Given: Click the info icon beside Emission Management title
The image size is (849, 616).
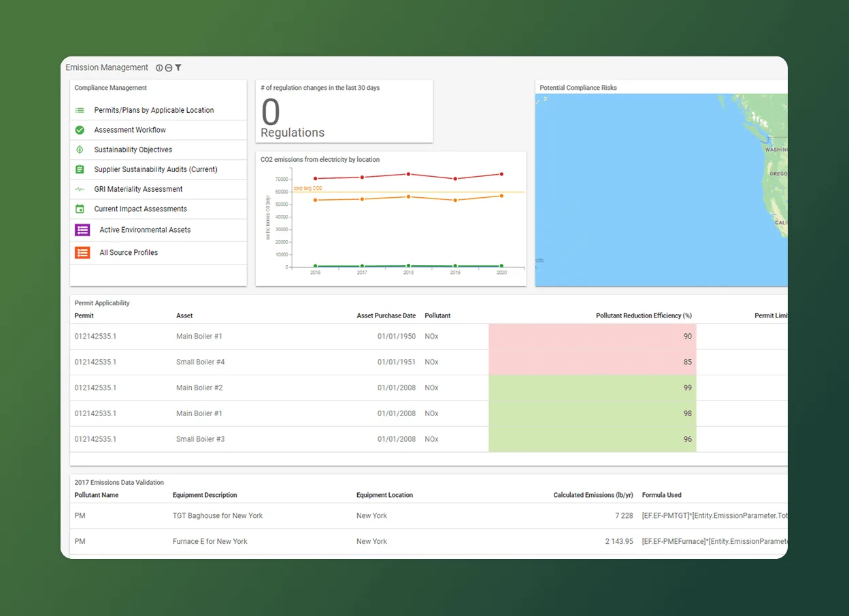Looking at the screenshot, I should pyautogui.click(x=158, y=67).
